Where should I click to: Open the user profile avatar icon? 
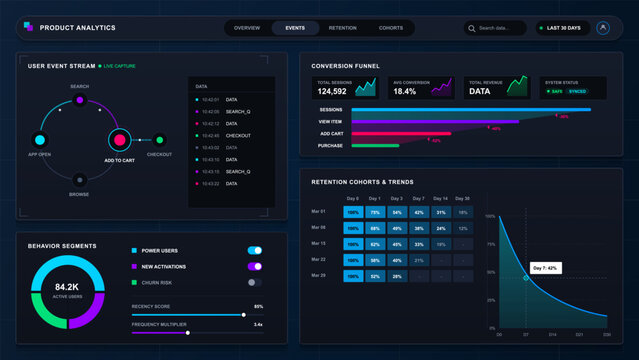[x=603, y=28]
